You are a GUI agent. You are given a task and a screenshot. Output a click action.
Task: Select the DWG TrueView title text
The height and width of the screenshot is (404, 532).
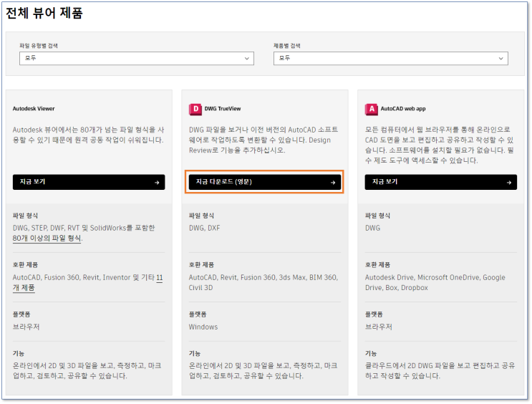223,109
